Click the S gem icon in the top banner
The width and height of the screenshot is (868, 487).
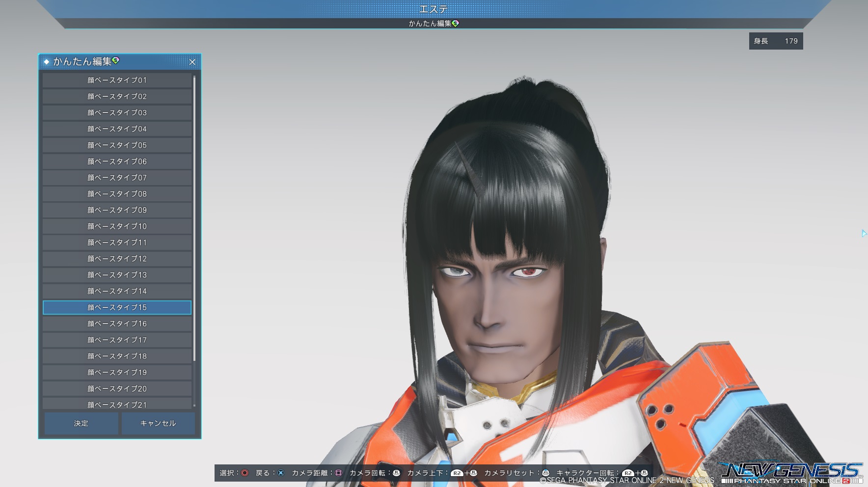tap(456, 23)
